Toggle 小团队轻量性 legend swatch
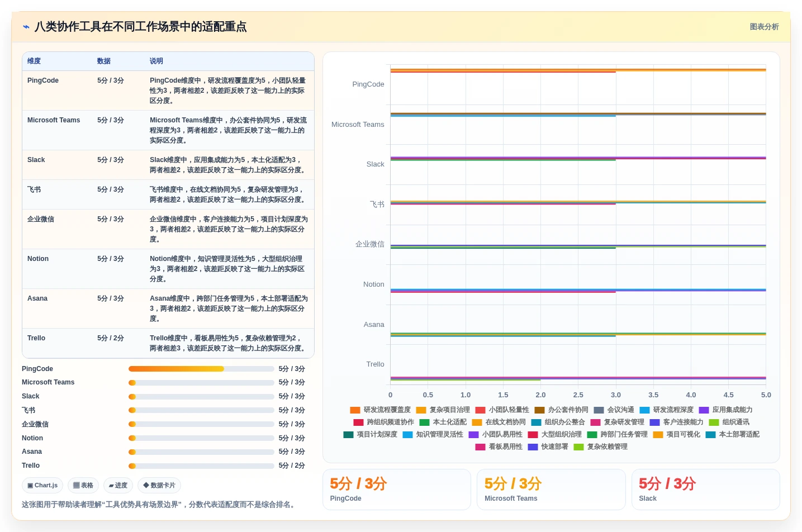Image resolution: width=802 pixels, height=532 pixels. [480, 410]
